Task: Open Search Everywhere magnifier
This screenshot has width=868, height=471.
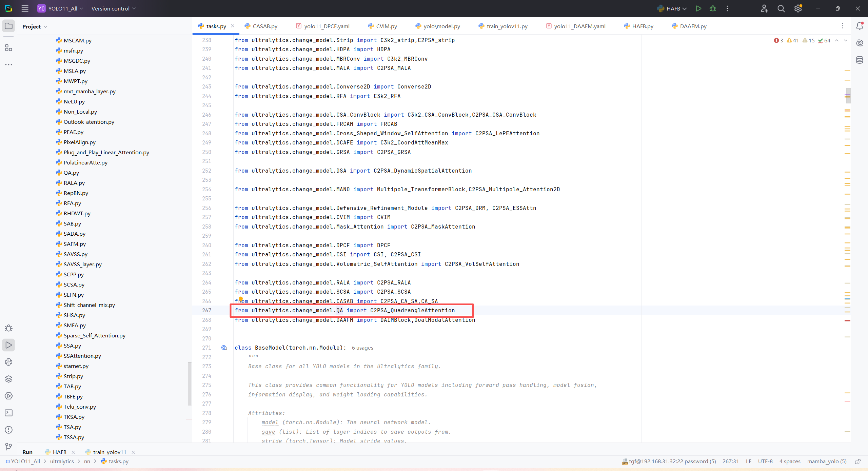Action: coord(781,8)
